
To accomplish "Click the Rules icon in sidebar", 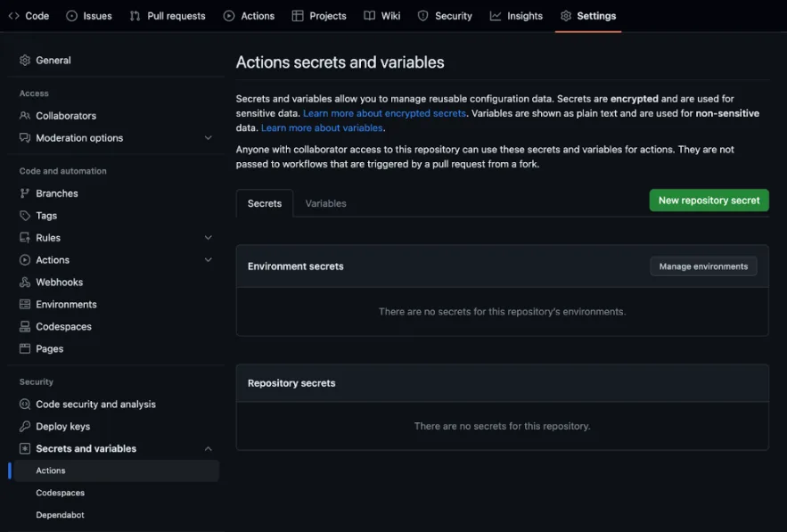I will pyautogui.click(x=25, y=237).
